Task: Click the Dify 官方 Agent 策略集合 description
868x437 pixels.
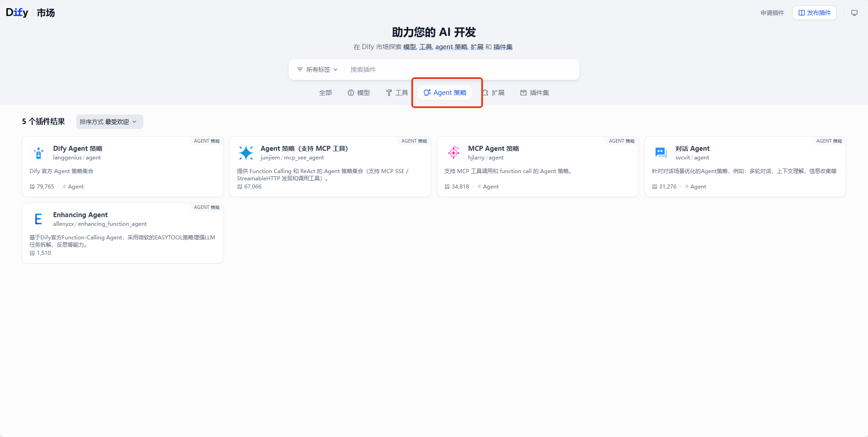Action: pyautogui.click(x=61, y=171)
